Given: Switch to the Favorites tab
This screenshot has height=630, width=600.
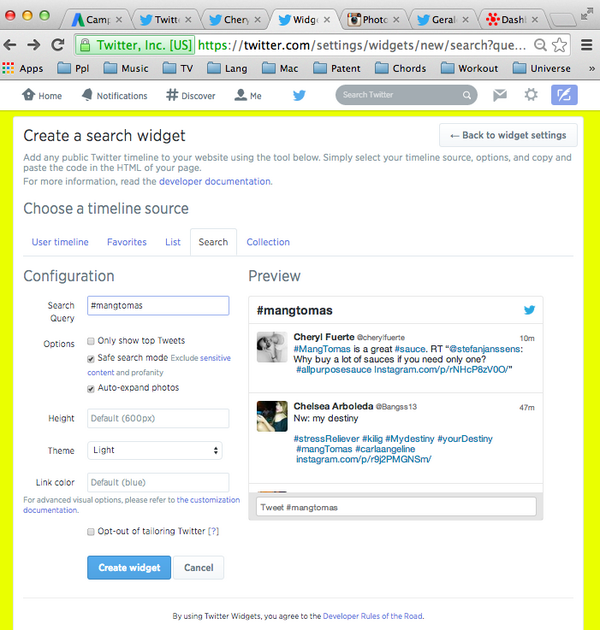Looking at the screenshot, I should [127, 242].
